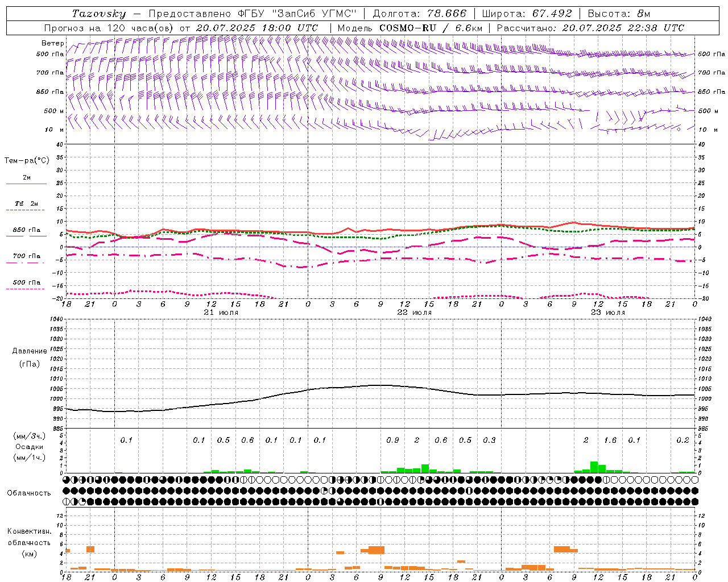Click the red line sample under '2м' legend

pyautogui.click(x=26, y=184)
